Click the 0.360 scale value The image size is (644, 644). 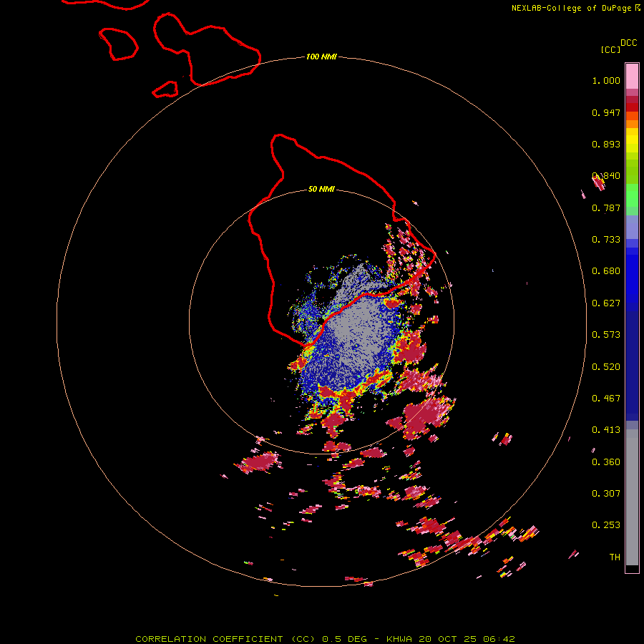(606, 462)
